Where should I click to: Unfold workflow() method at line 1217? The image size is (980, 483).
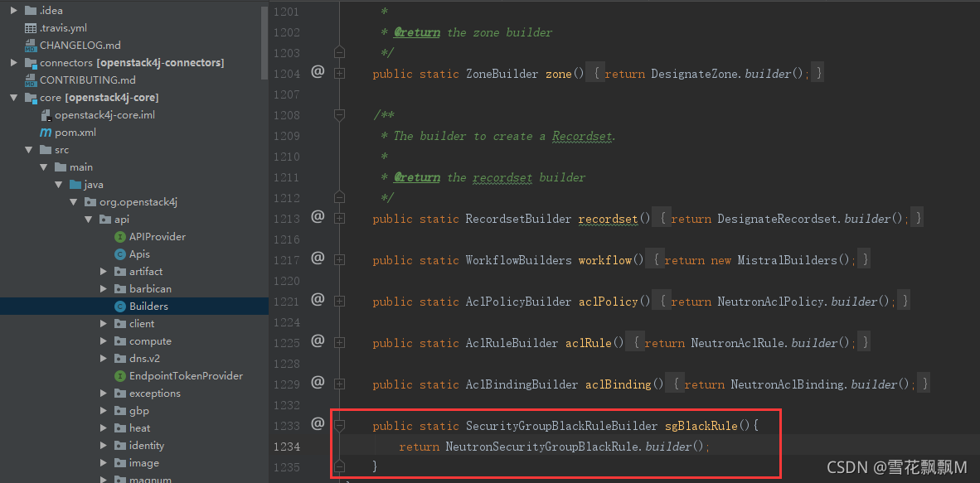(x=339, y=260)
